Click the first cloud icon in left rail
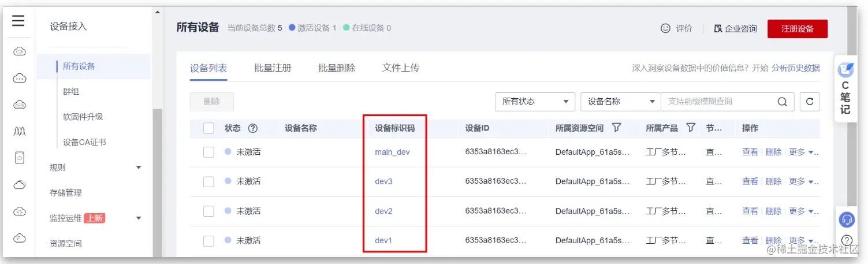This screenshot has height=264, width=868. coord(19,51)
